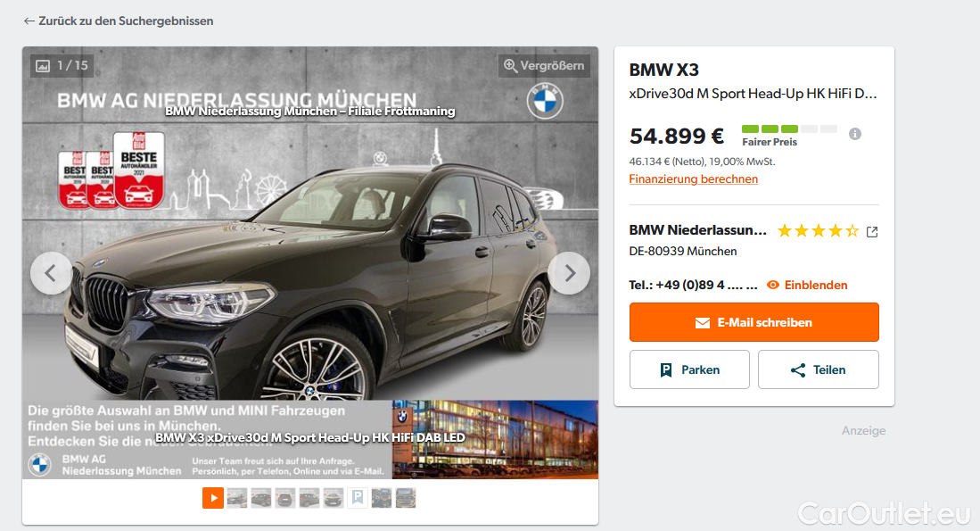Click the Vergrößern magnifier button

[544, 66]
